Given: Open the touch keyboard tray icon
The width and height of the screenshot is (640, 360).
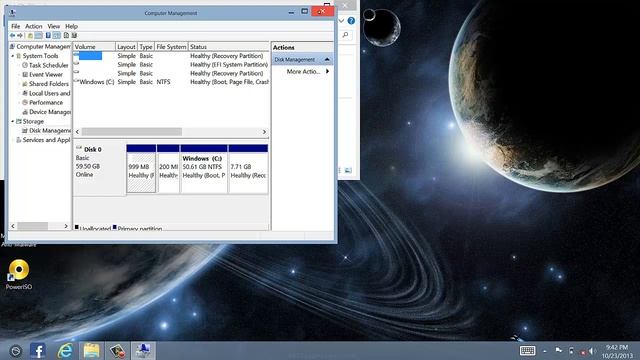Looking at the screenshot, I should coord(527,351).
